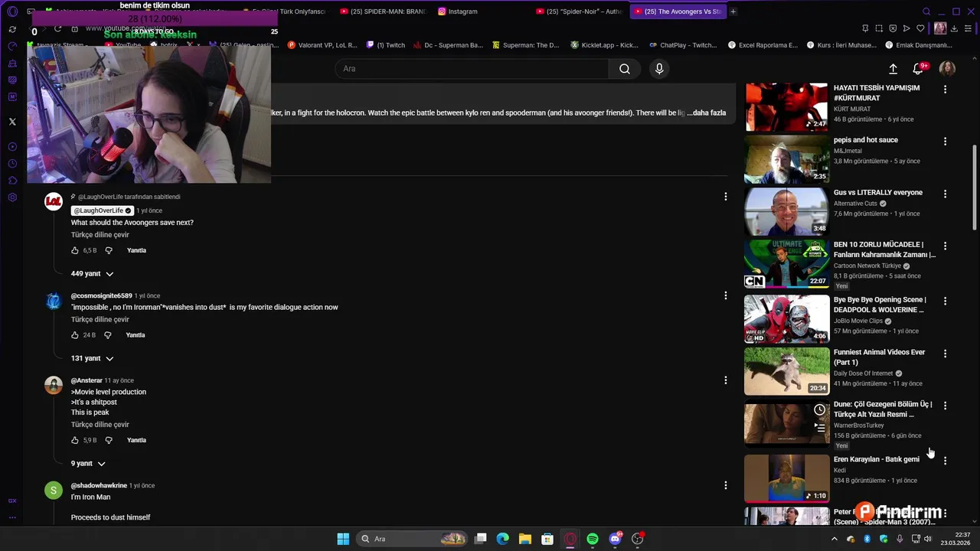Dislike the @cosmosignite6589 comment
Viewport: 980px width, 551px height.
coord(108,335)
